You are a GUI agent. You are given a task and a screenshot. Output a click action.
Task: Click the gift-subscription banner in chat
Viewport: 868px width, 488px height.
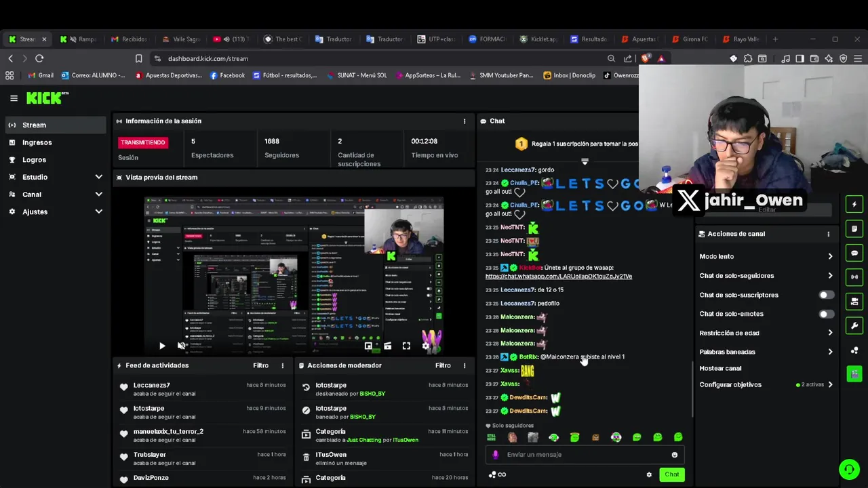point(575,144)
